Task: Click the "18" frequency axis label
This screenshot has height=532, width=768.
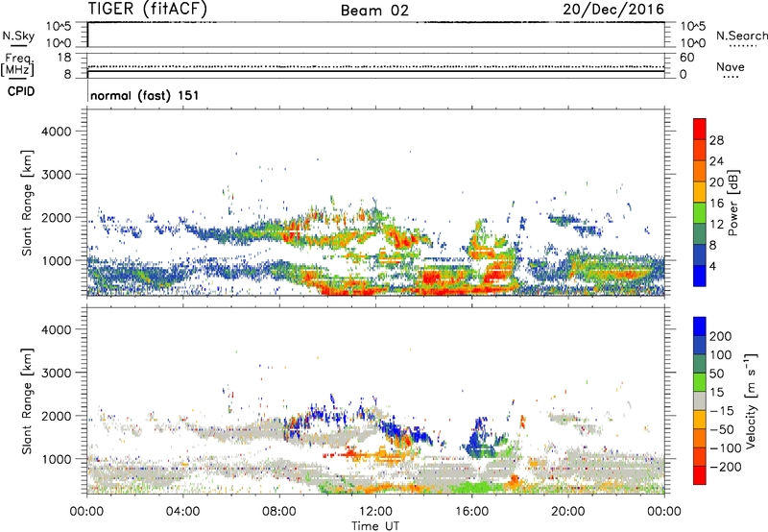Action: pos(64,58)
